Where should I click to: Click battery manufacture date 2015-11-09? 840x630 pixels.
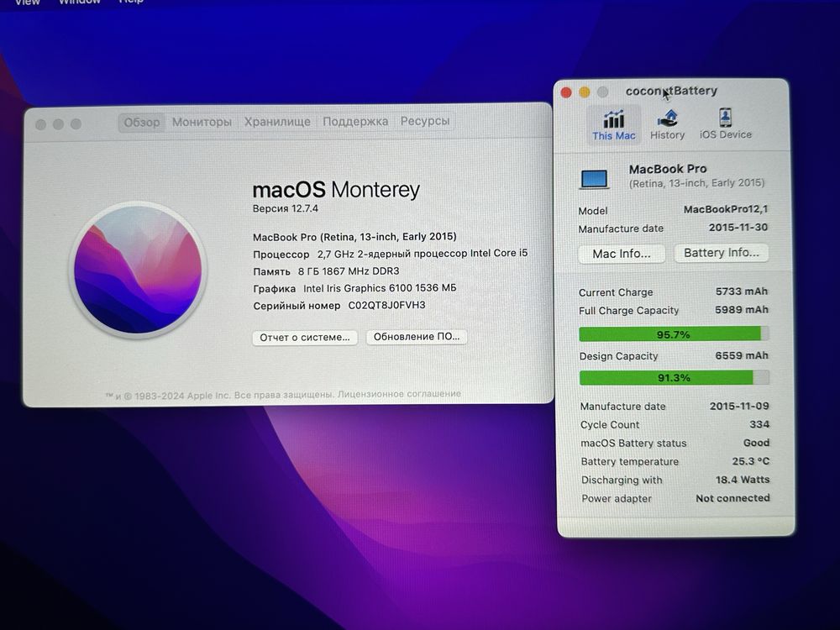pyautogui.click(x=739, y=406)
